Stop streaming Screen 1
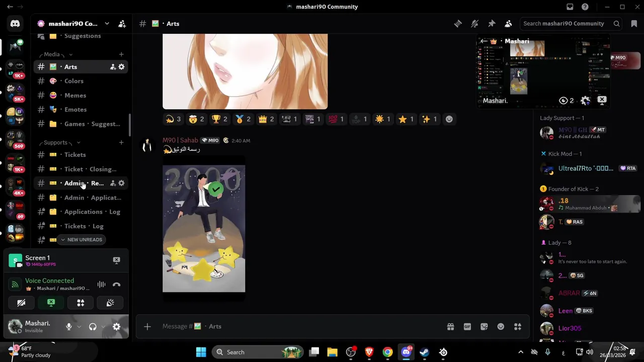The image size is (644, 362). click(x=116, y=260)
